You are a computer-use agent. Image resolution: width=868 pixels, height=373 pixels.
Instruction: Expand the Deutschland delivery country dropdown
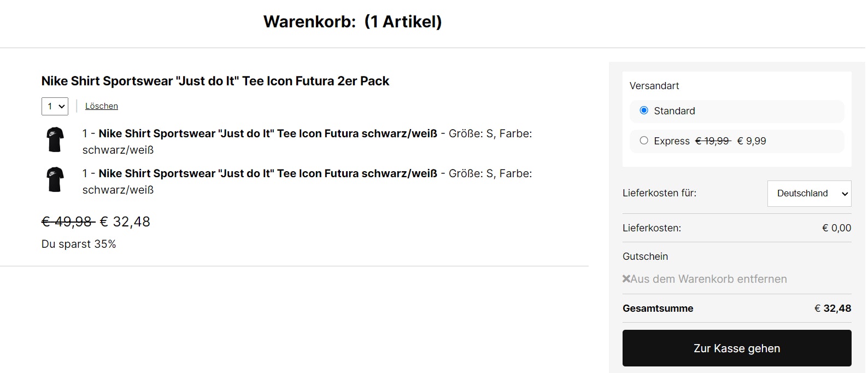809,194
